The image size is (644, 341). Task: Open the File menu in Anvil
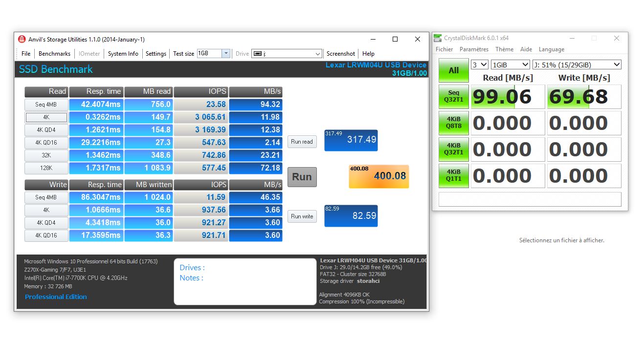[x=26, y=54]
